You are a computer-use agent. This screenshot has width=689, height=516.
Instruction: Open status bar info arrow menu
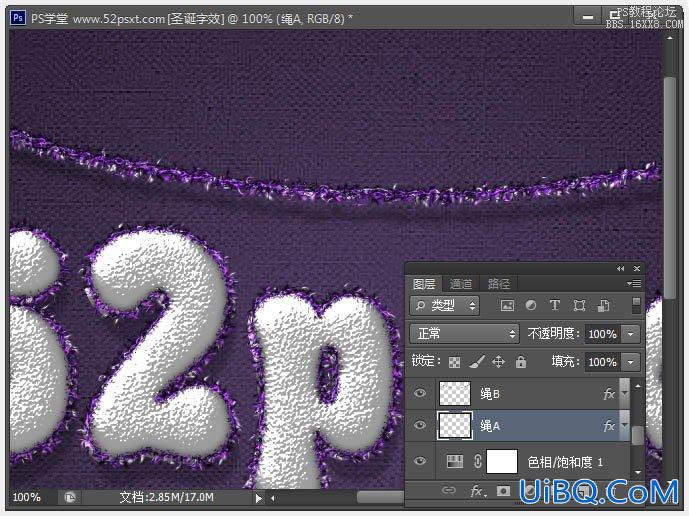[258, 498]
